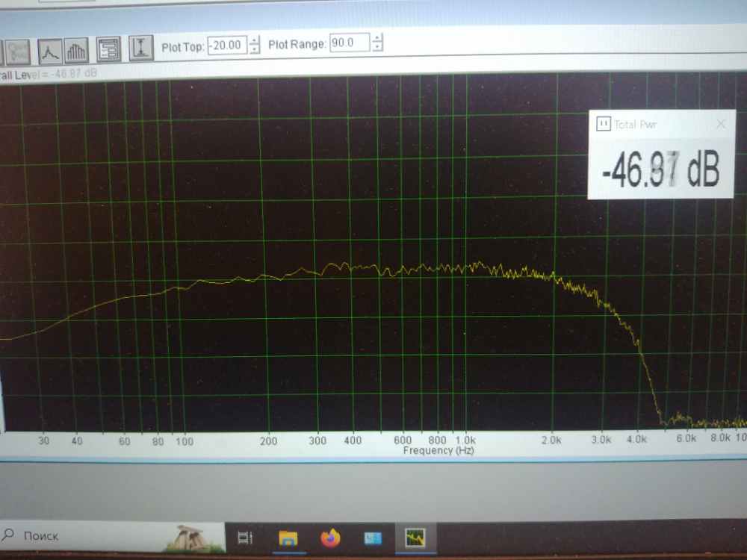Click the Plot Range input field
Viewport: 747px width, 560px height.
[349, 43]
